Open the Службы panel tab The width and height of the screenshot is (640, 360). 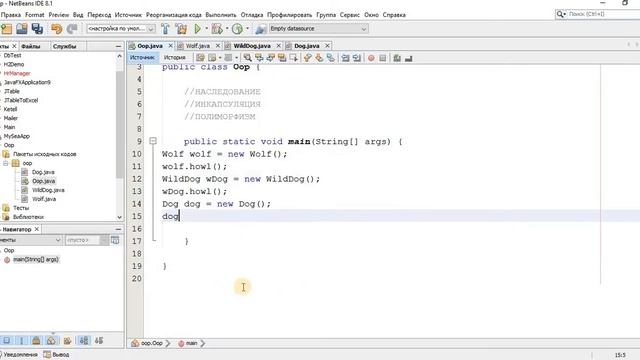click(x=64, y=47)
